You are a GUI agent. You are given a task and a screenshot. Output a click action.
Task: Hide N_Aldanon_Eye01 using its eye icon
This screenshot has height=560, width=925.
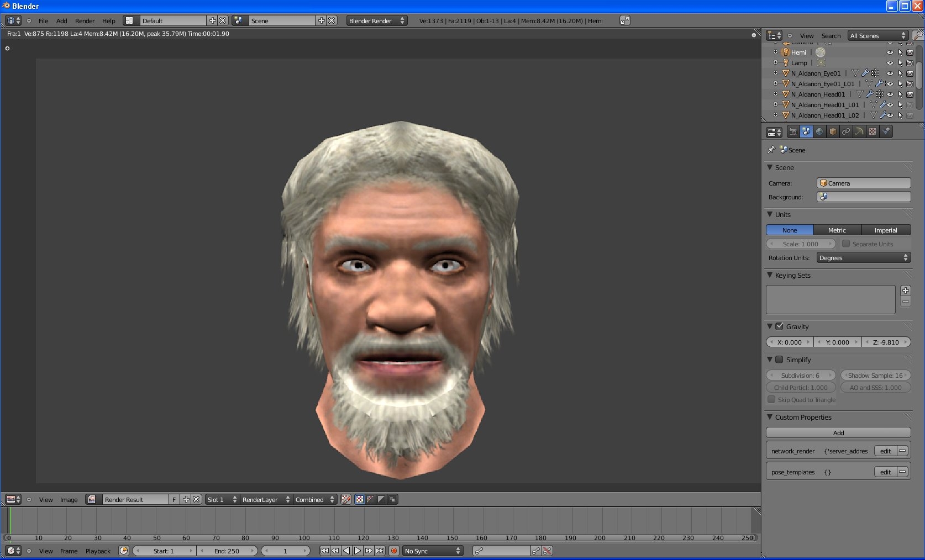tap(890, 73)
